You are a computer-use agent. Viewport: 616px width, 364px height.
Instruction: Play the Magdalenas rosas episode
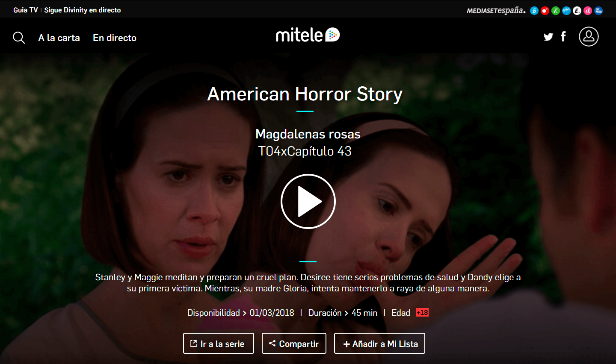(x=308, y=201)
